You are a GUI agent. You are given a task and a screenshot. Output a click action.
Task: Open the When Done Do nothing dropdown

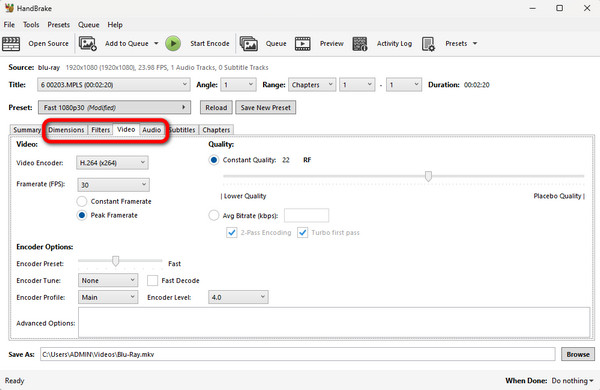point(572,381)
